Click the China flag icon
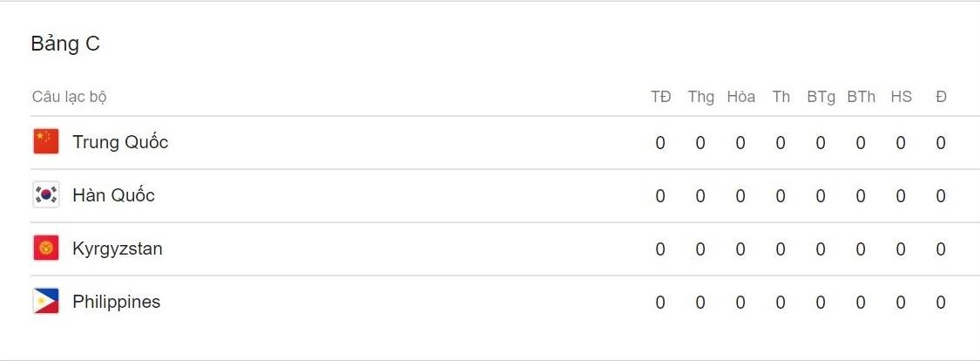This screenshot has height=361, width=980. coord(46,141)
